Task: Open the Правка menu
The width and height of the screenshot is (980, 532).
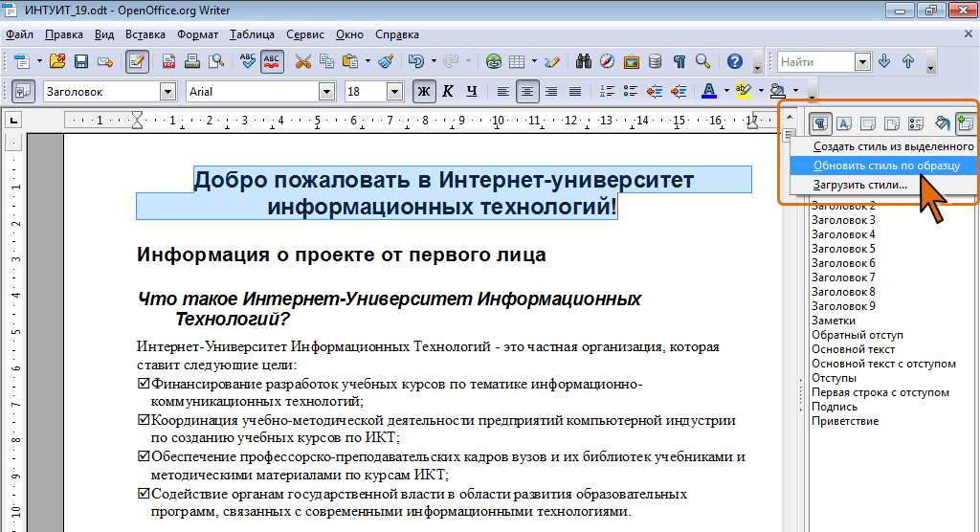Action: click(x=64, y=34)
